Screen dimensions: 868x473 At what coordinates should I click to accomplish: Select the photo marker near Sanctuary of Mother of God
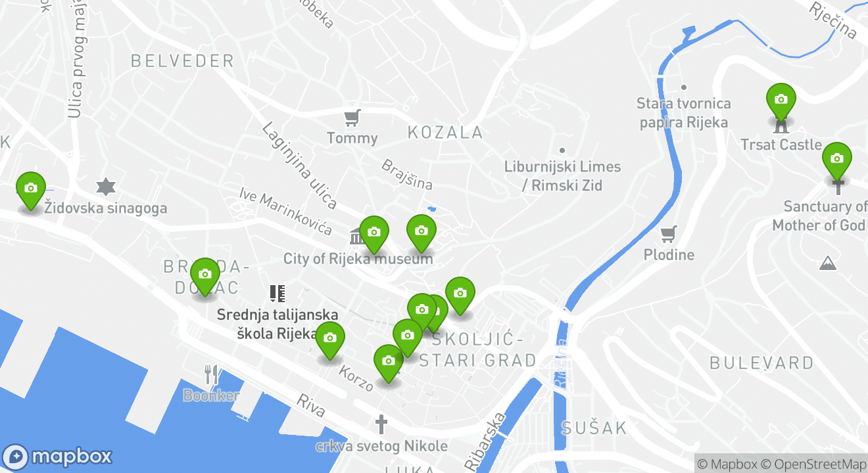click(x=836, y=160)
